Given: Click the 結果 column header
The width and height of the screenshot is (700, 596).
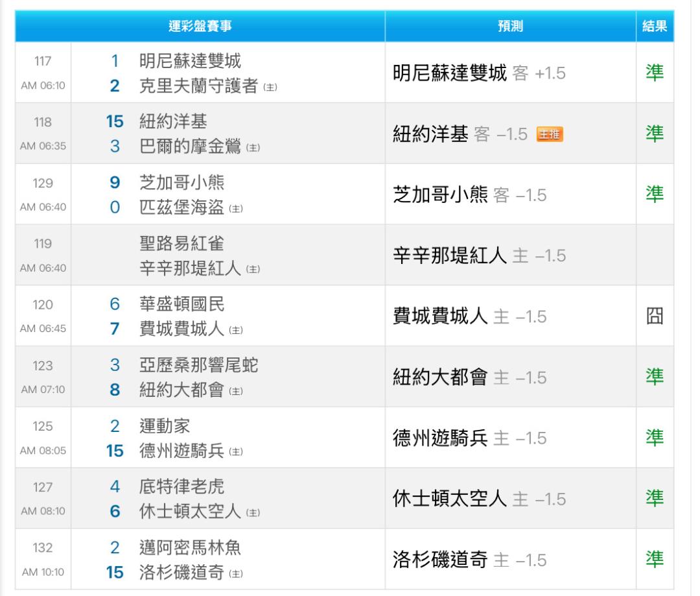Looking at the screenshot, I should pos(655,27).
